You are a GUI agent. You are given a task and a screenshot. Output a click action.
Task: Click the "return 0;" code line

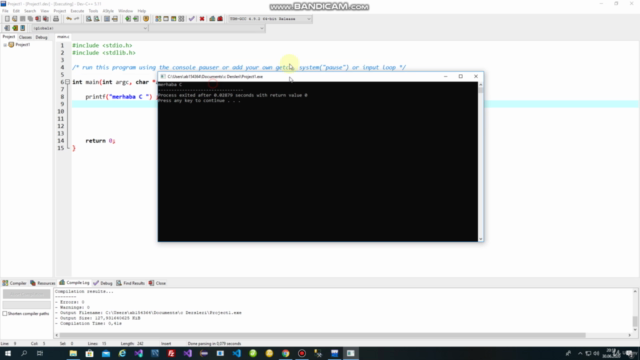[x=100, y=141]
